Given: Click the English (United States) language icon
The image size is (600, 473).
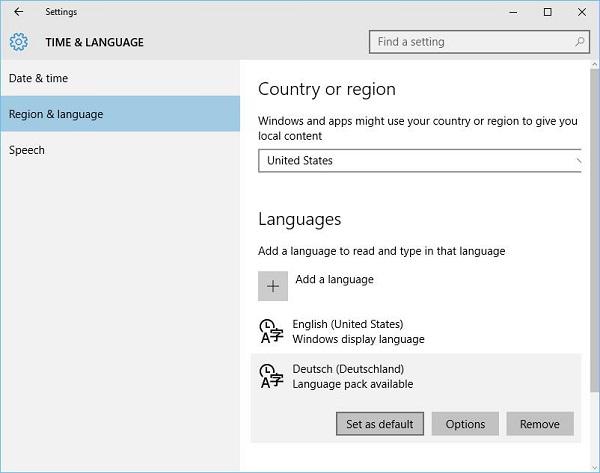Looking at the screenshot, I should point(271,331).
